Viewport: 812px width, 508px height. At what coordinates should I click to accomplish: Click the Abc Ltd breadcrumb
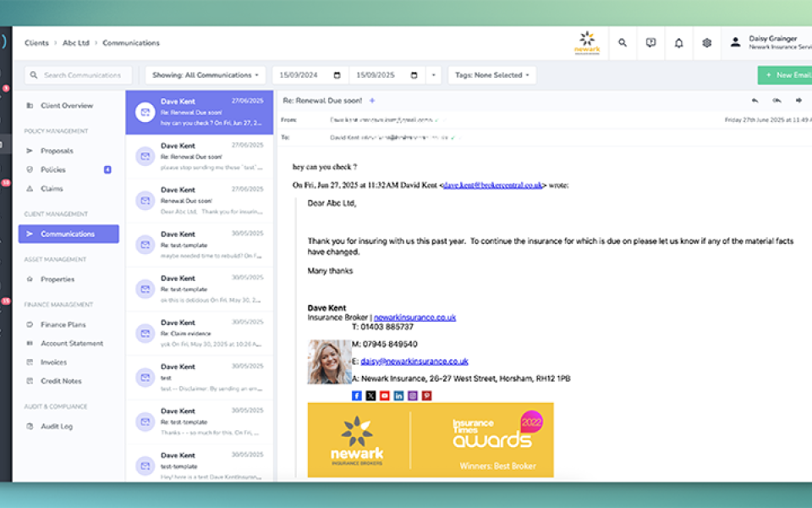point(76,43)
